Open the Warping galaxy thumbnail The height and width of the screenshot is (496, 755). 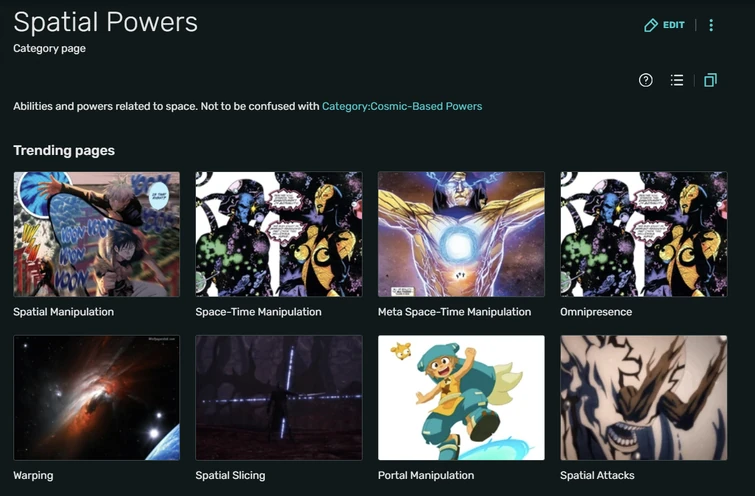point(96,398)
